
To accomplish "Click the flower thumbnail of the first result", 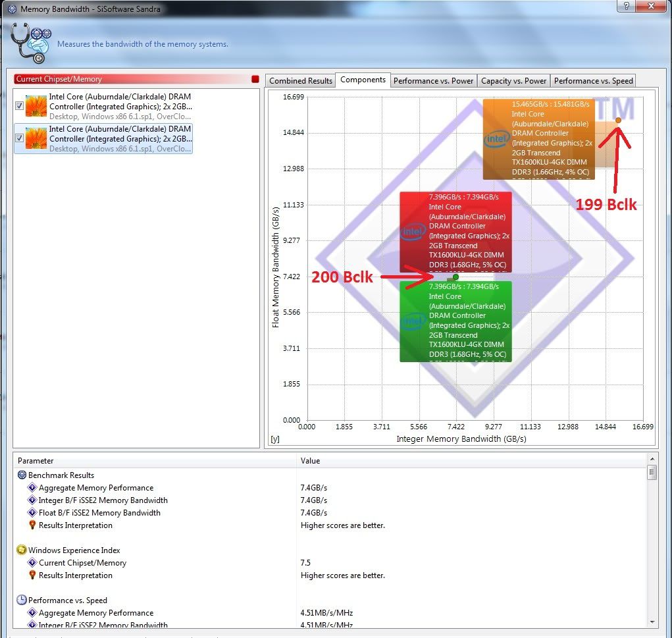I will coord(36,106).
